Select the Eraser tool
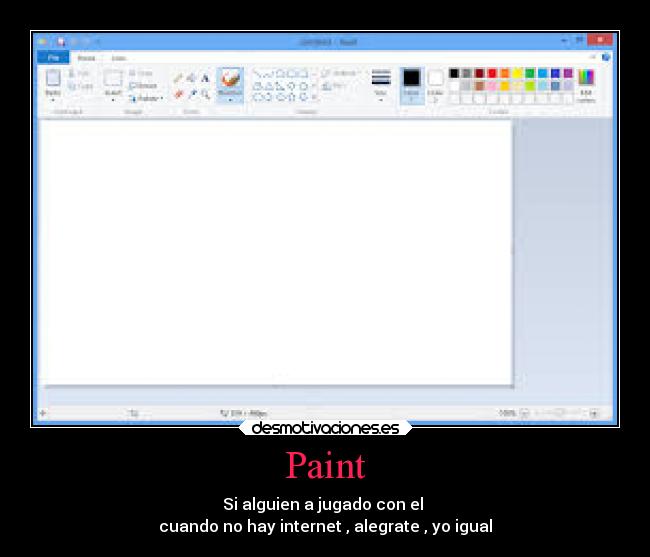Screen dimensions: 650x557 178,94
